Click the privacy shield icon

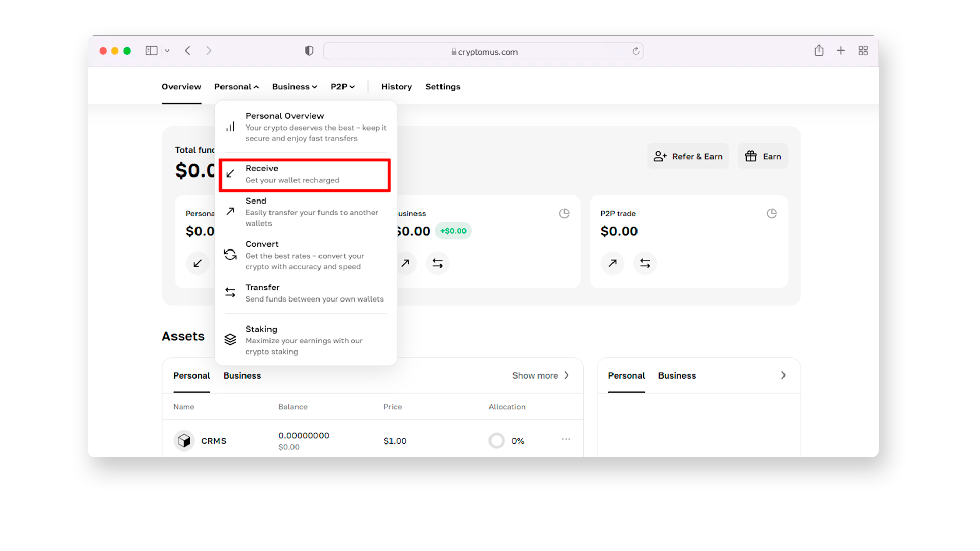(309, 51)
